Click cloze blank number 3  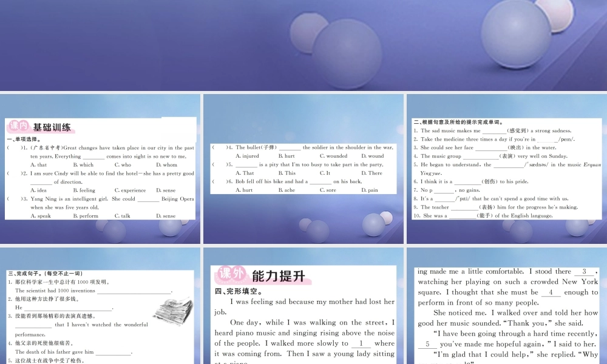584,272
